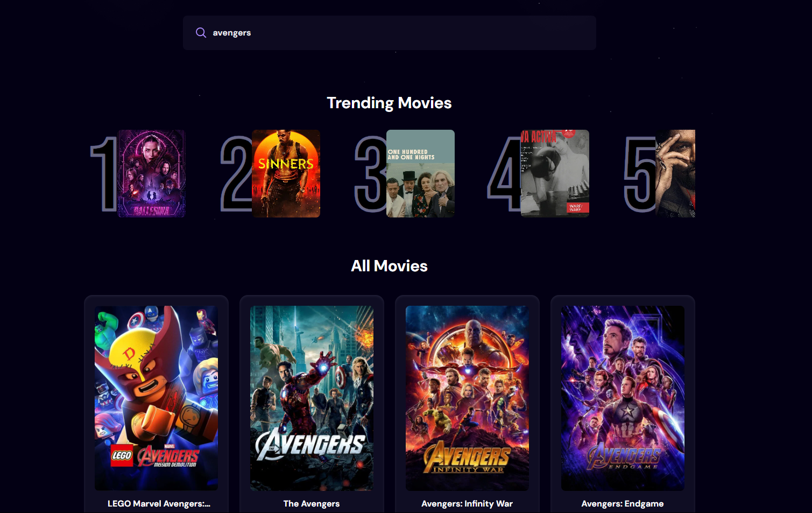Image resolution: width=812 pixels, height=513 pixels.
Task: Open the fifth trending movie poster
Action: (x=675, y=173)
